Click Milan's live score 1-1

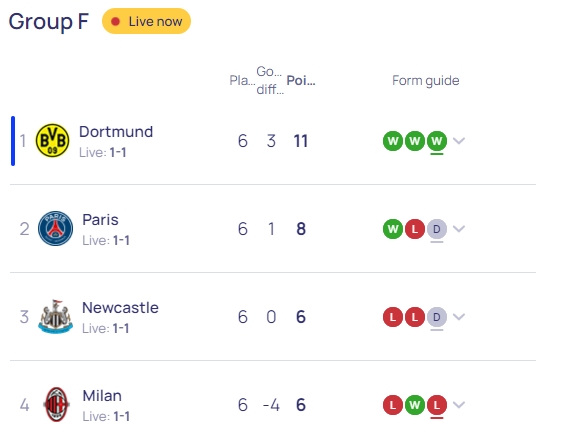pos(121,416)
